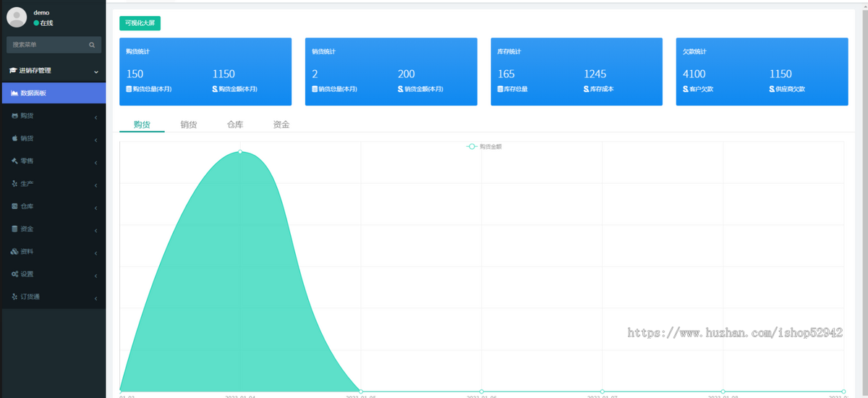Click the value 150 in 购货统计
This screenshot has width=868, height=398.
135,74
